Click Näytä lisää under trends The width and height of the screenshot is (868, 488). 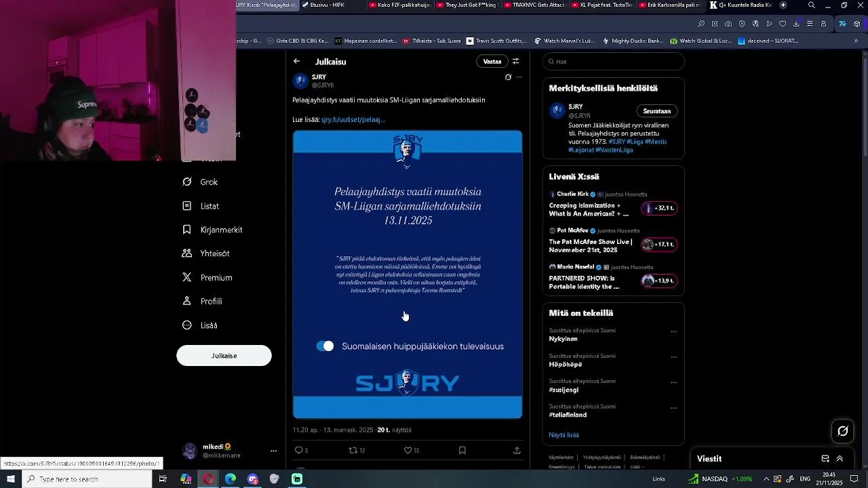pyautogui.click(x=564, y=435)
